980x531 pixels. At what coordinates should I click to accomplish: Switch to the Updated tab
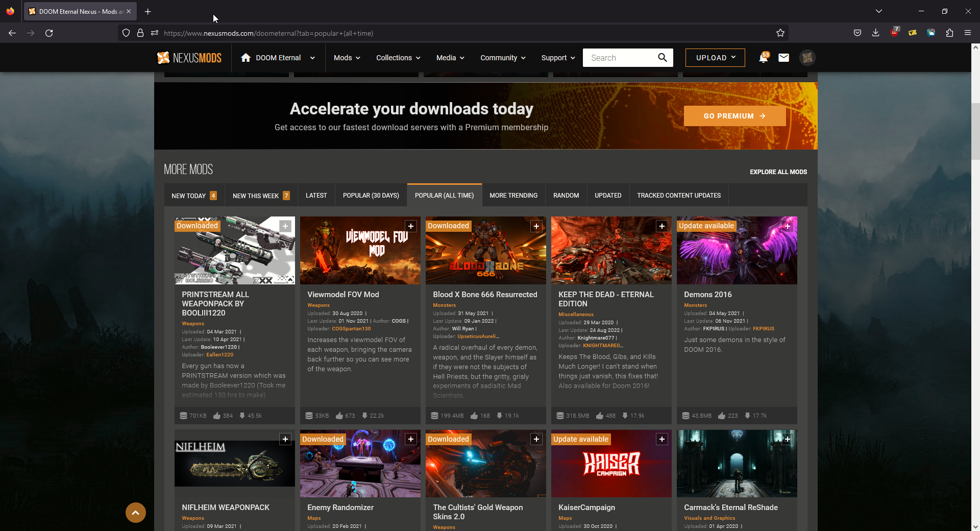pyautogui.click(x=608, y=196)
